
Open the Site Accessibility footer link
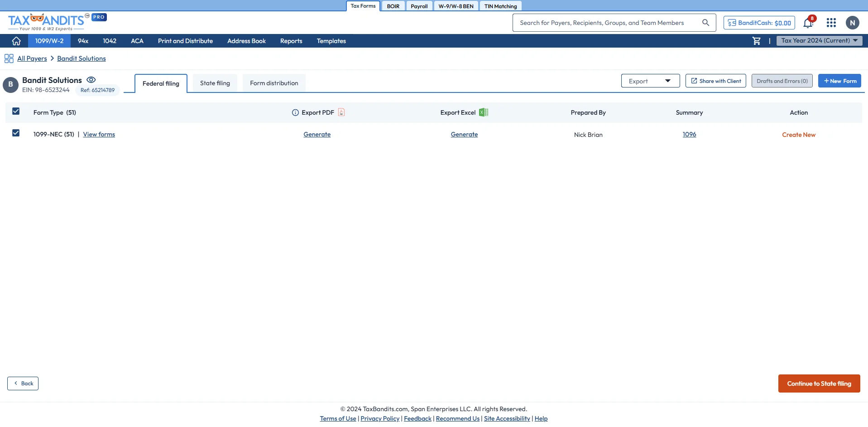click(x=507, y=418)
